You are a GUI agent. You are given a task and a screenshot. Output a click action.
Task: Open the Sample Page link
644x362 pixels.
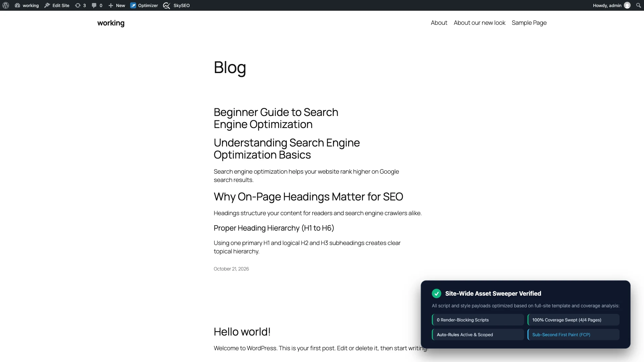coord(529,23)
